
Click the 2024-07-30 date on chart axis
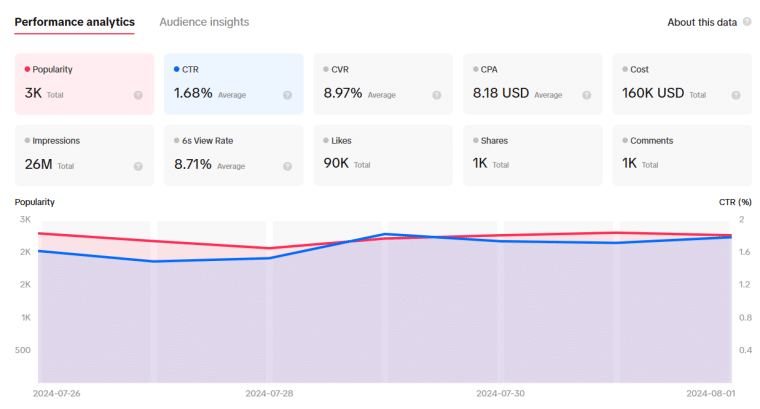tap(500, 393)
